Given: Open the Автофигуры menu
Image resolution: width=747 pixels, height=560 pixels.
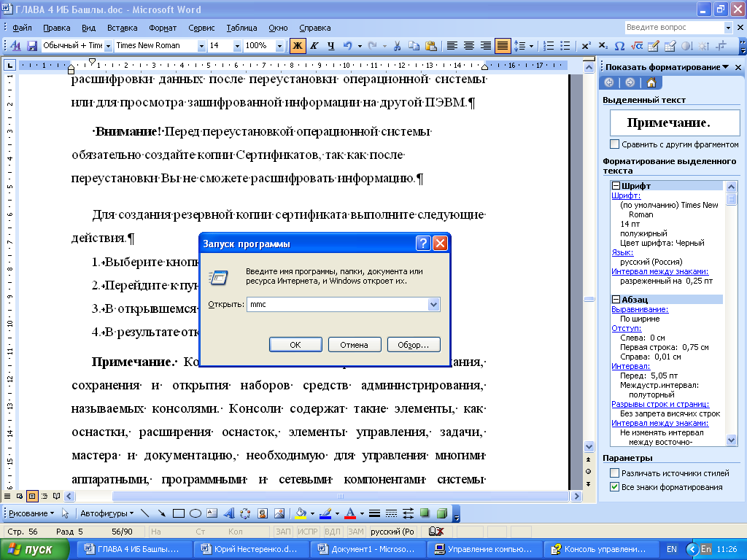Looking at the screenshot, I should 107,513.
